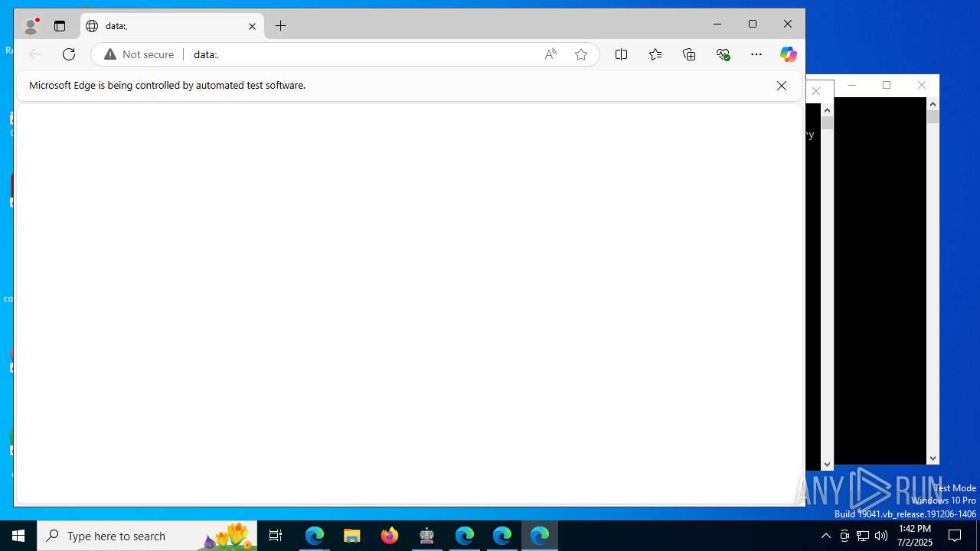Maximize the Edge window
The height and width of the screenshot is (551, 980).
[x=753, y=24]
